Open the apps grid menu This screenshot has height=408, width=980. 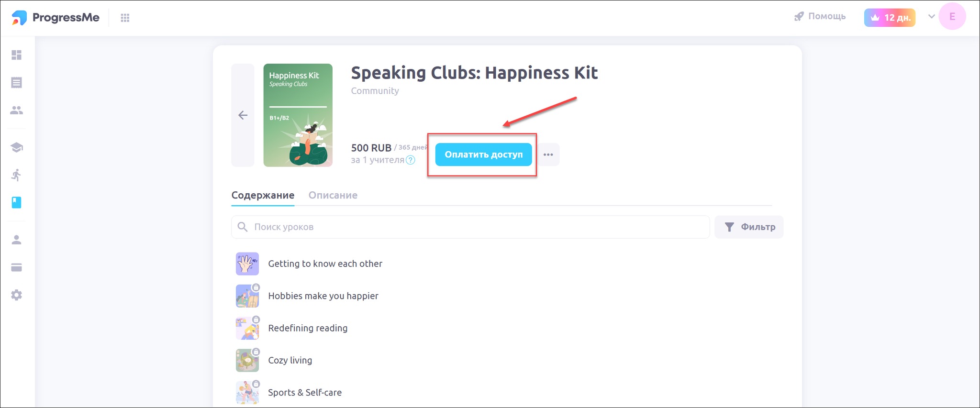click(125, 18)
